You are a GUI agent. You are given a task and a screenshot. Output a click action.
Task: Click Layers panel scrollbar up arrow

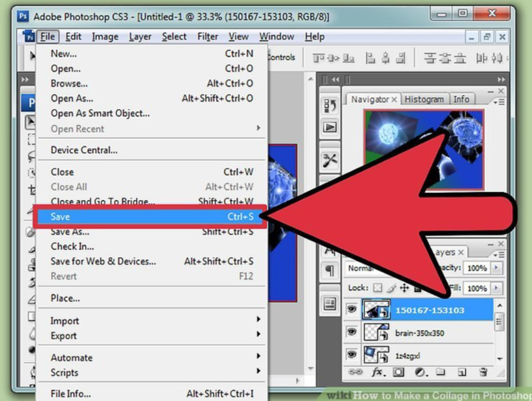(499, 305)
